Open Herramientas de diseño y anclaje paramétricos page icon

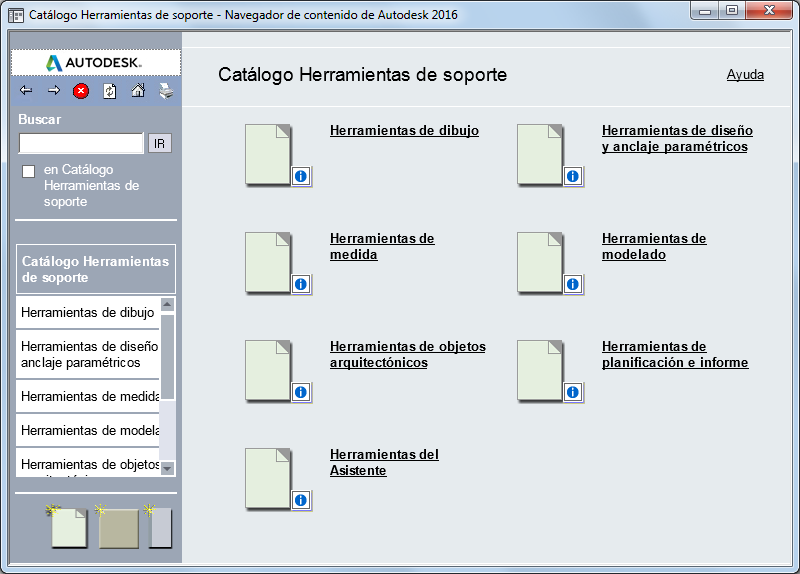point(540,155)
